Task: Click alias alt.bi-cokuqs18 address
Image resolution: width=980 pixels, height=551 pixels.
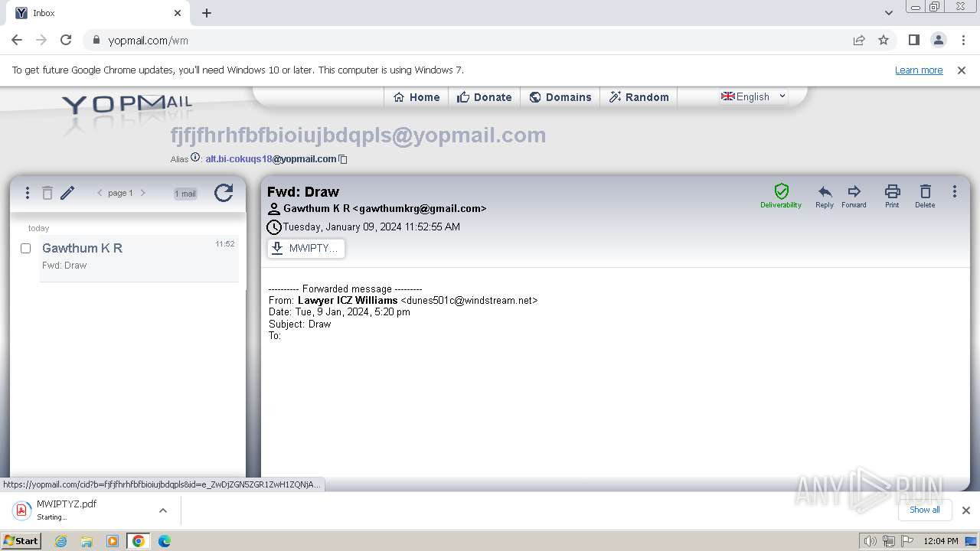Action: pos(271,159)
